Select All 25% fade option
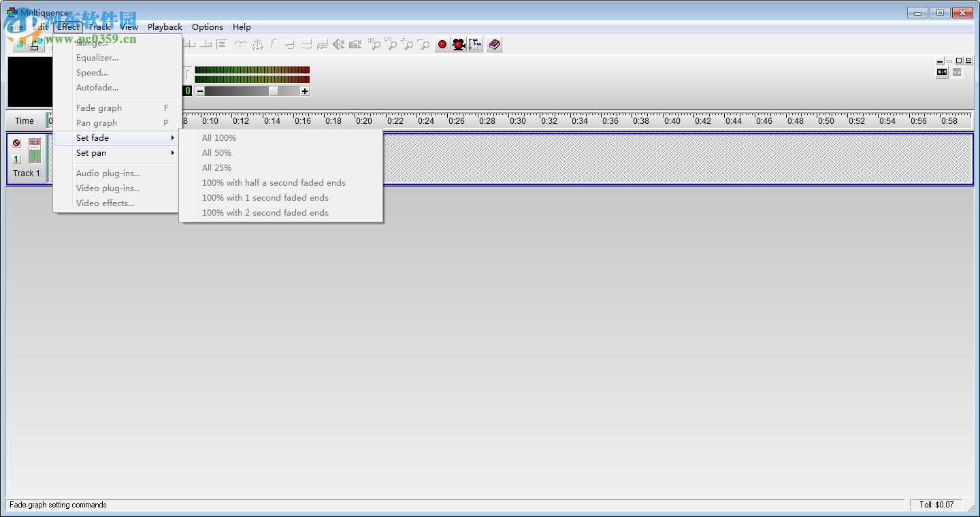The width and height of the screenshot is (980, 517). (280, 168)
